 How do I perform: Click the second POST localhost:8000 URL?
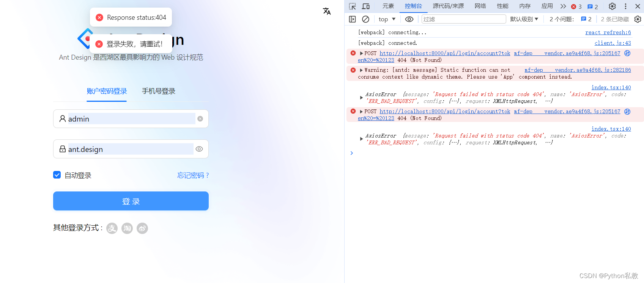coord(445,112)
